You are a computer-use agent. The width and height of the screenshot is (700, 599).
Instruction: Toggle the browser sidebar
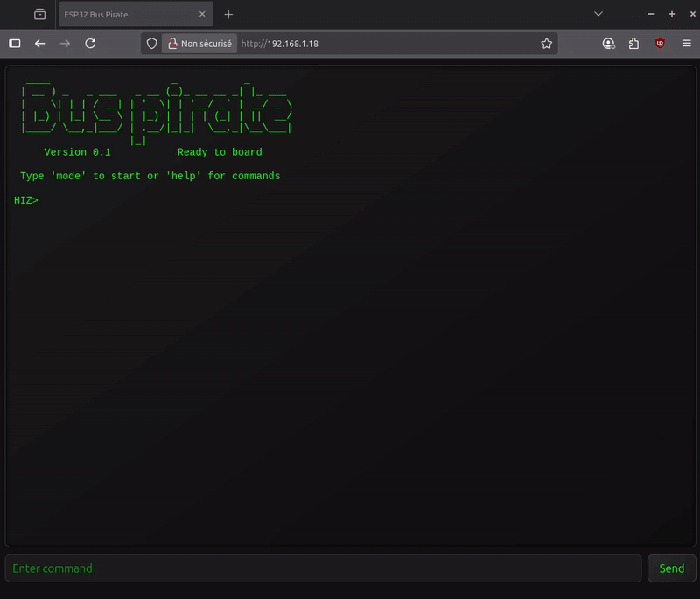tap(15, 44)
